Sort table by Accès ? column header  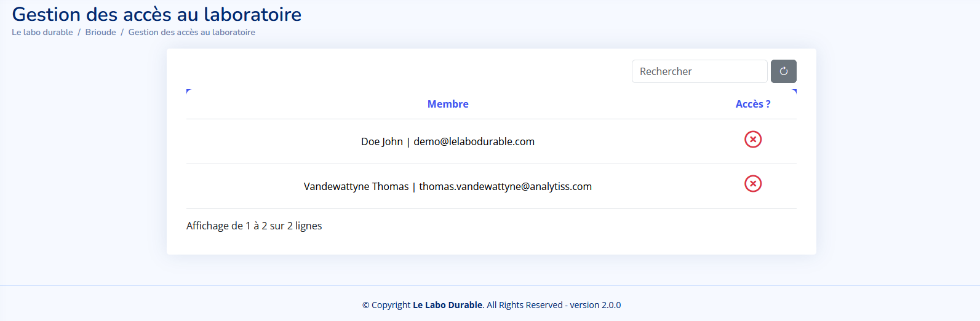pos(752,104)
